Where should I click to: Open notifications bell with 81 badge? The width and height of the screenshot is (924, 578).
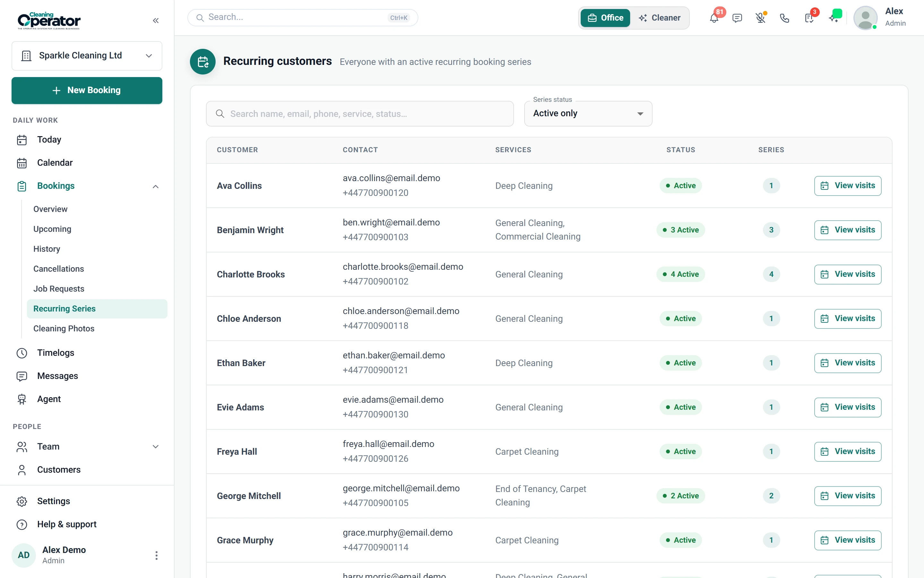click(714, 18)
